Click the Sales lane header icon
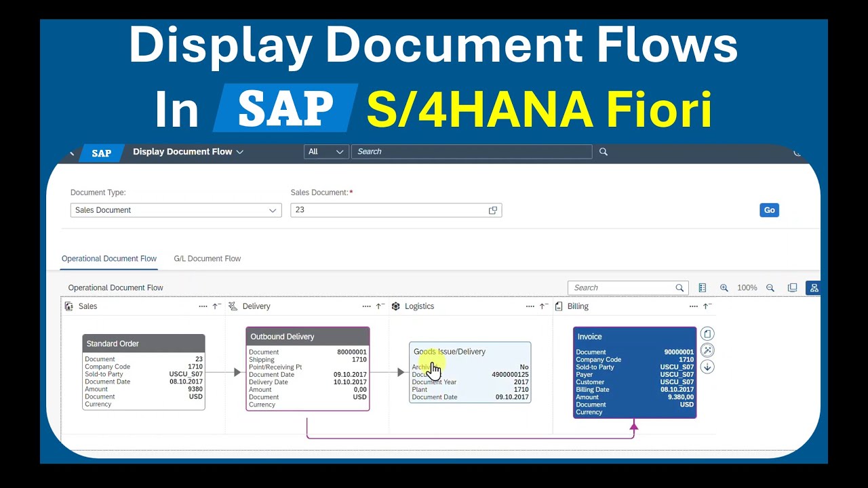This screenshot has width=868, height=488. [x=68, y=306]
